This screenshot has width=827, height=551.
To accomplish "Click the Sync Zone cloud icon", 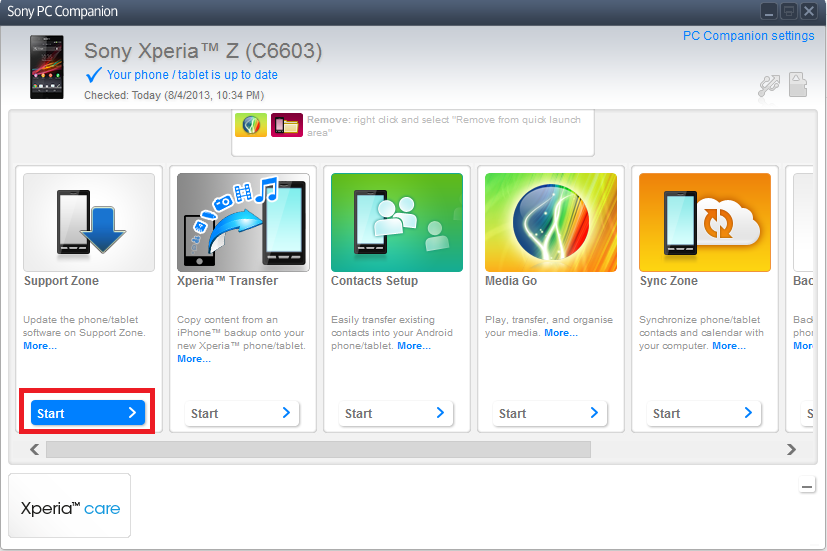I will coord(705,222).
